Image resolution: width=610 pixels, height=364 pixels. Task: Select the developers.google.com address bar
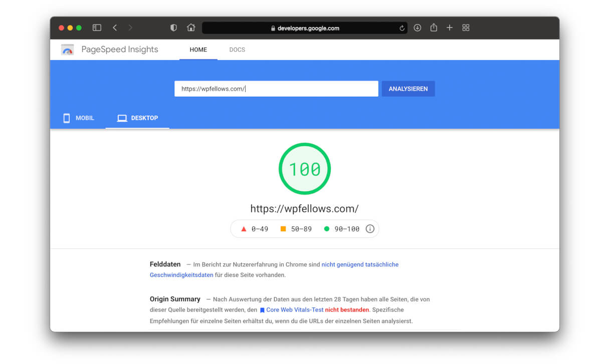pyautogui.click(x=305, y=28)
